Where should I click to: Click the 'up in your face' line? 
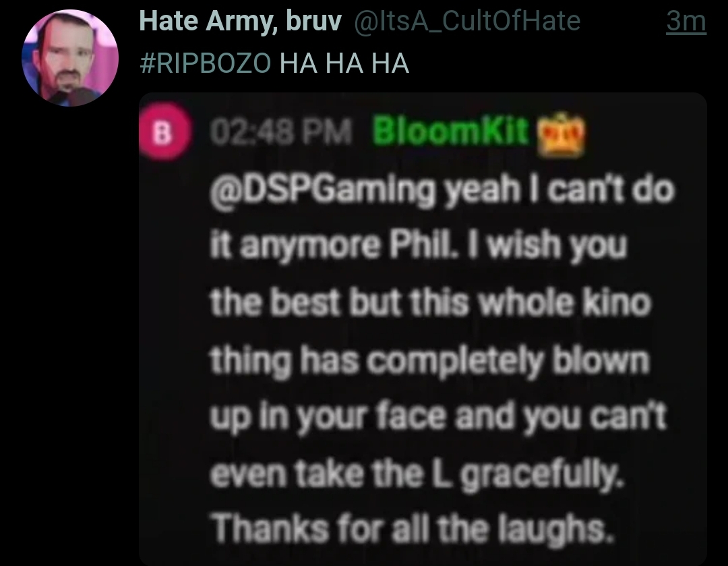point(438,417)
